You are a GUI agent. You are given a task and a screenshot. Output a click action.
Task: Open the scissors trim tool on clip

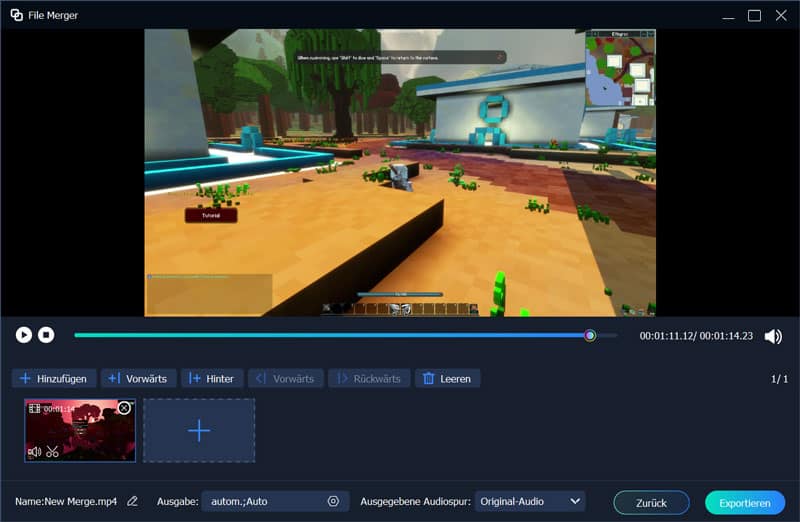[x=52, y=451]
